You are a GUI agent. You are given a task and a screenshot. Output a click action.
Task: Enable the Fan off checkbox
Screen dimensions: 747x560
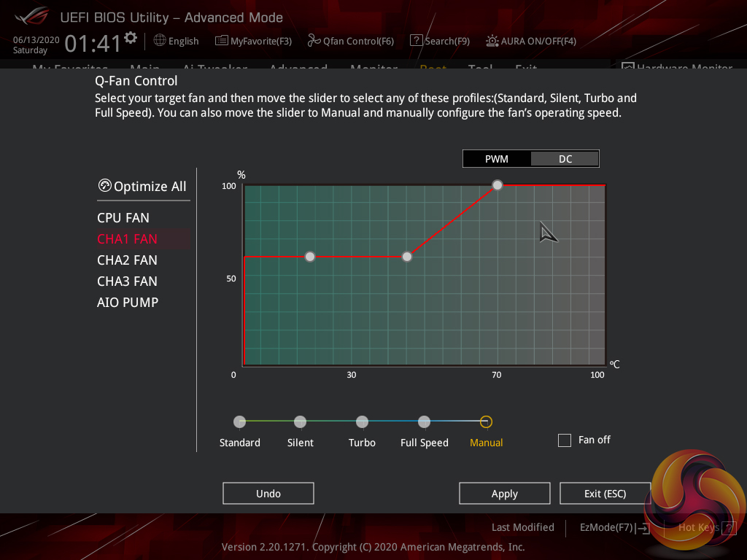pyautogui.click(x=565, y=440)
